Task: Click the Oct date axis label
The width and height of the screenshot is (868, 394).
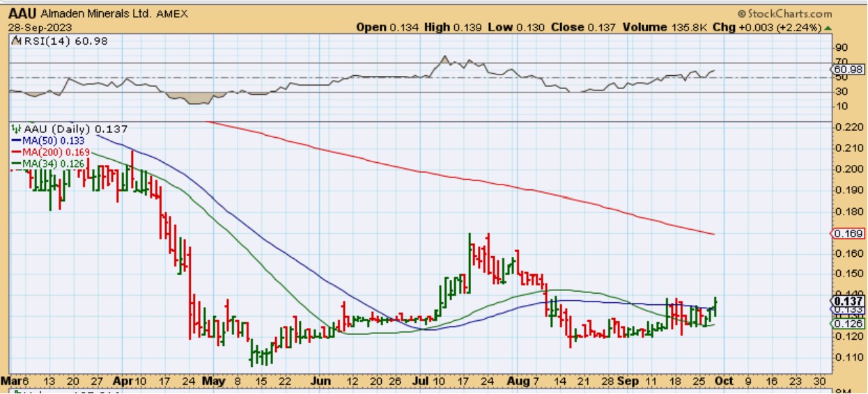Action: 723,381
